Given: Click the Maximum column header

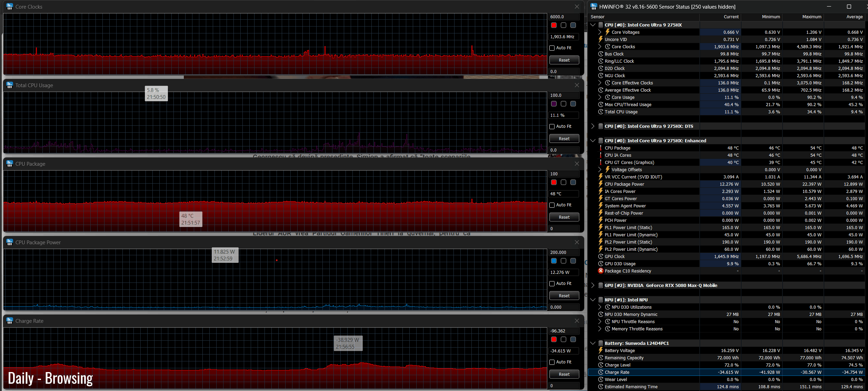Looking at the screenshot, I should point(803,17).
